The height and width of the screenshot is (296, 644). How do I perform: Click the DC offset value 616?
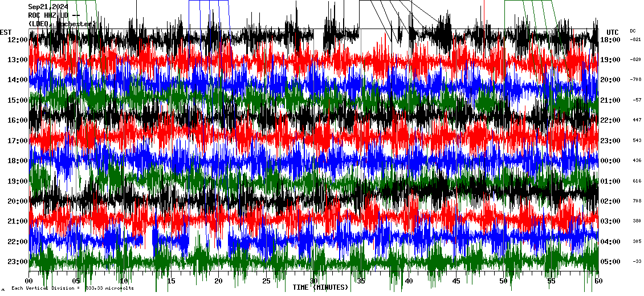click(x=637, y=181)
